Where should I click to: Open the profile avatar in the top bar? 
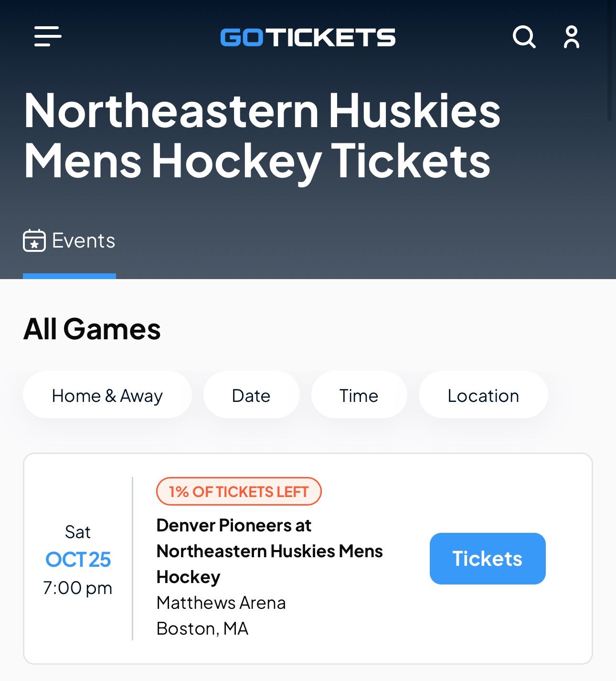[x=571, y=37]
